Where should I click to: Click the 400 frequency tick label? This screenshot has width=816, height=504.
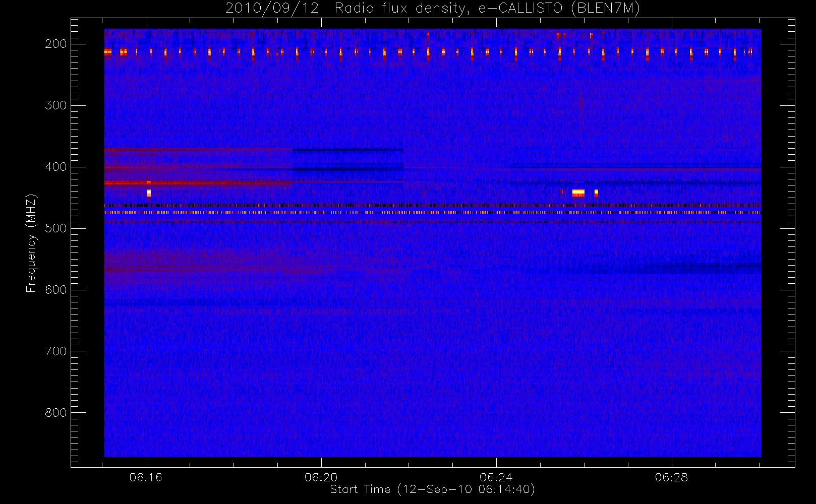pyautogui.click(x=56, y=167)
